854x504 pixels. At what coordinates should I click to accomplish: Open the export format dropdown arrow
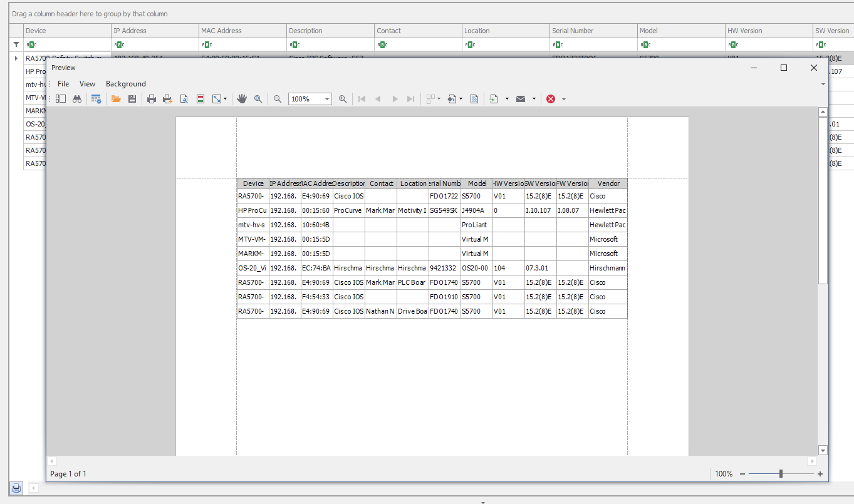point(506,99)
